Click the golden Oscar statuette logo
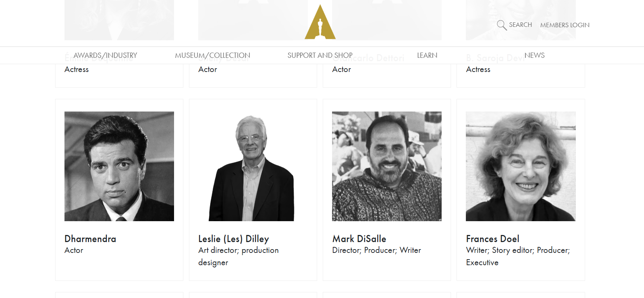 click(320, 23)
